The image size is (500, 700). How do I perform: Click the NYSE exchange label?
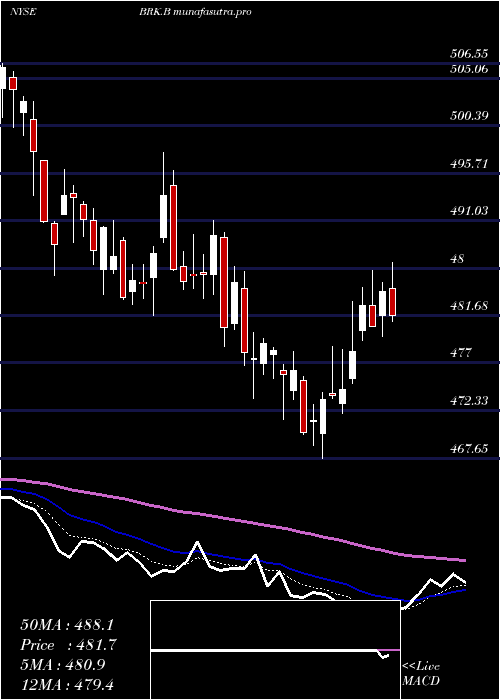tap(23, 12)
